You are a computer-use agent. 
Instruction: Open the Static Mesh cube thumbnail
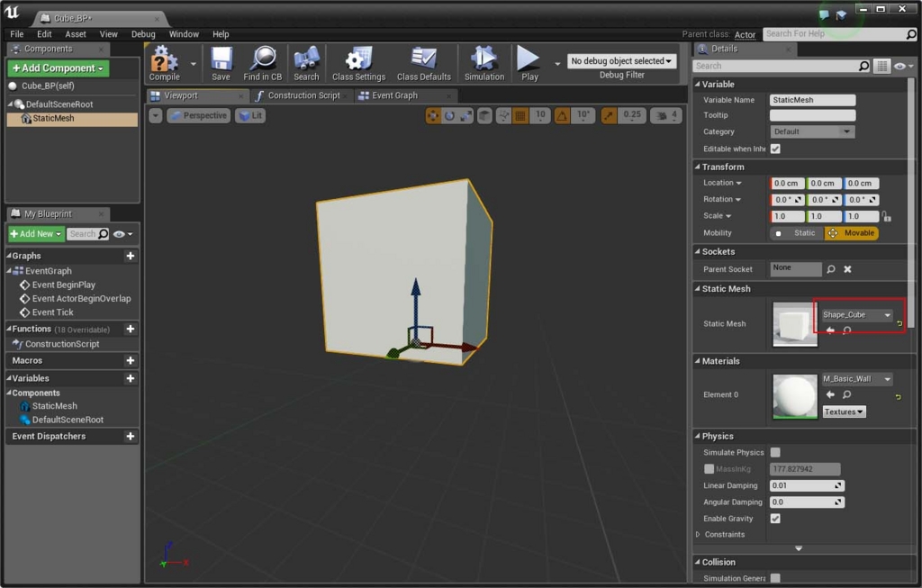[x=795, y=324]
